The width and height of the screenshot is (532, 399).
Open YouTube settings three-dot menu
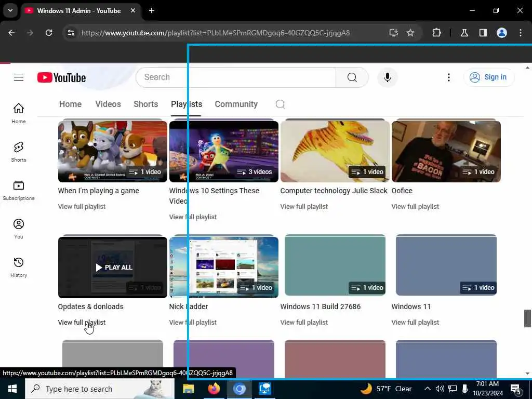pos(448,77)
